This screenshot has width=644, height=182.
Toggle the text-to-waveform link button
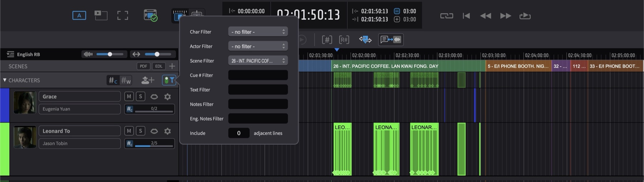(x=391, y=39)
